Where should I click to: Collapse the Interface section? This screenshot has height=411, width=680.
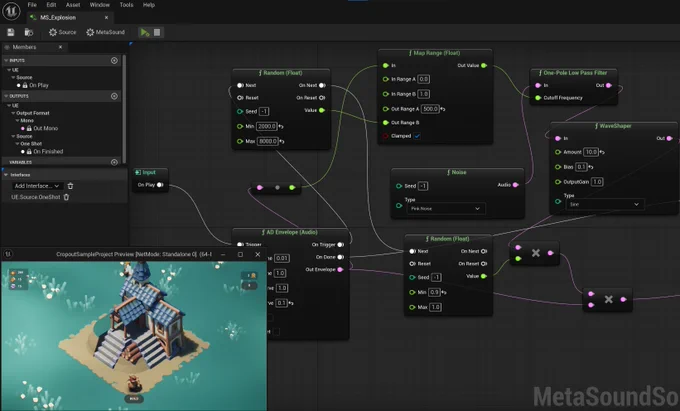click(6, 175)
